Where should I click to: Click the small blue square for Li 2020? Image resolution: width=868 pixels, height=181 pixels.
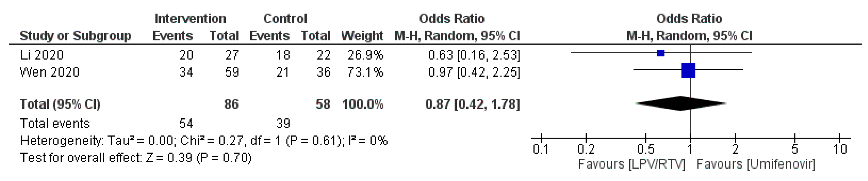[661, 53]
